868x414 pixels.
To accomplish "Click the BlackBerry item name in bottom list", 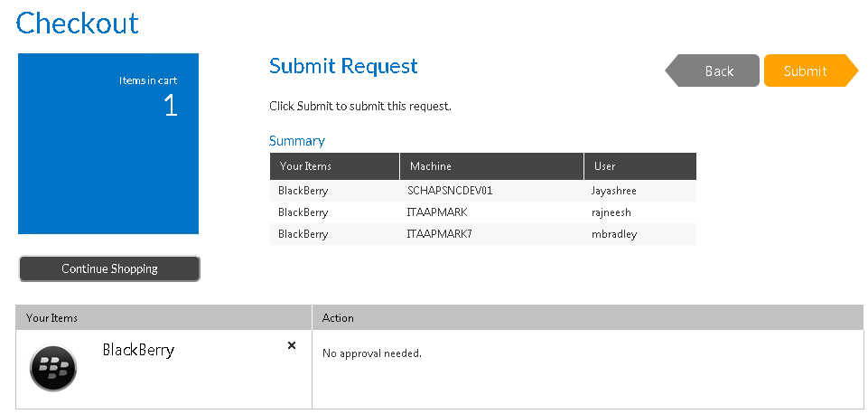I will tap(138, 350).
